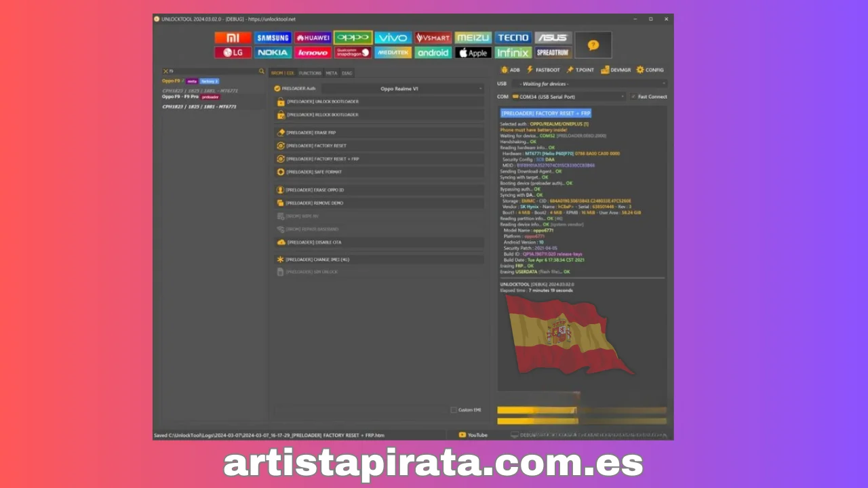868x488 pixels.
Task: Select the LG brand logo
Action: coord(233,52)
